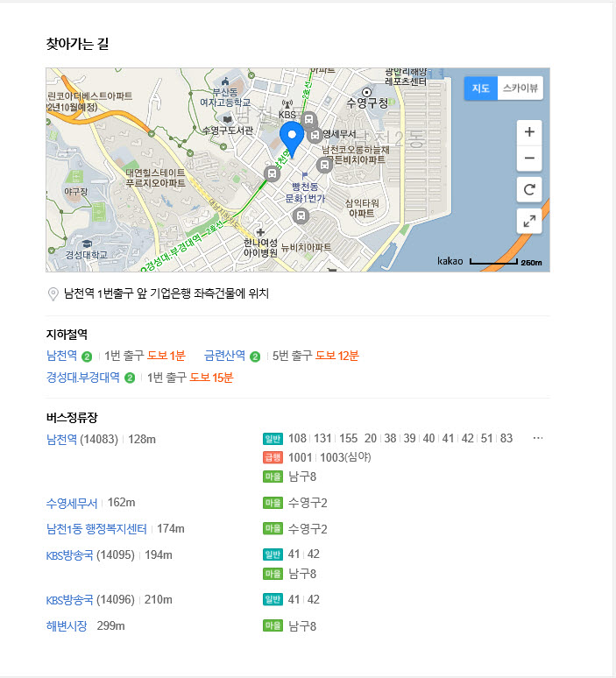Open 경성대.부경대역 subway station link
This screenshot has height=678, width=616.
point(83,378)
